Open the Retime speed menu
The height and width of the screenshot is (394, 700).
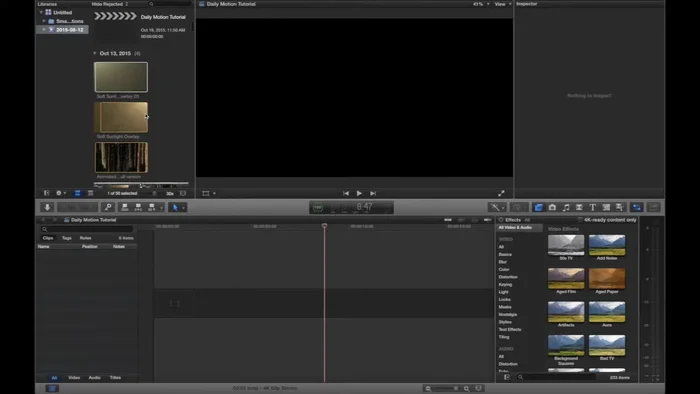coord(519,207)
